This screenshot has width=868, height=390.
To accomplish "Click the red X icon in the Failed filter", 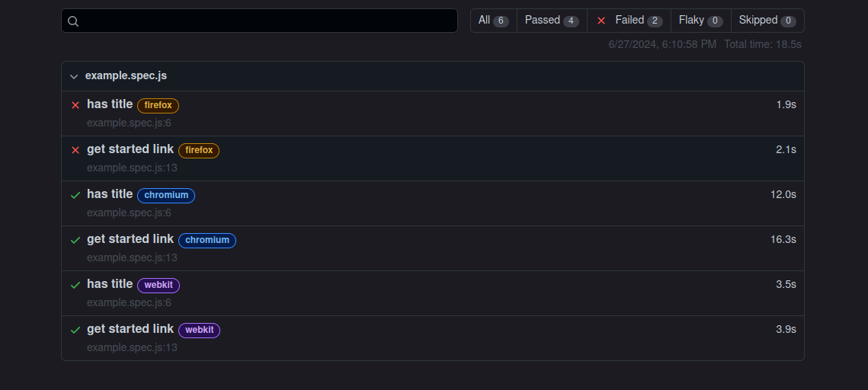I will (x=601, y=21).
